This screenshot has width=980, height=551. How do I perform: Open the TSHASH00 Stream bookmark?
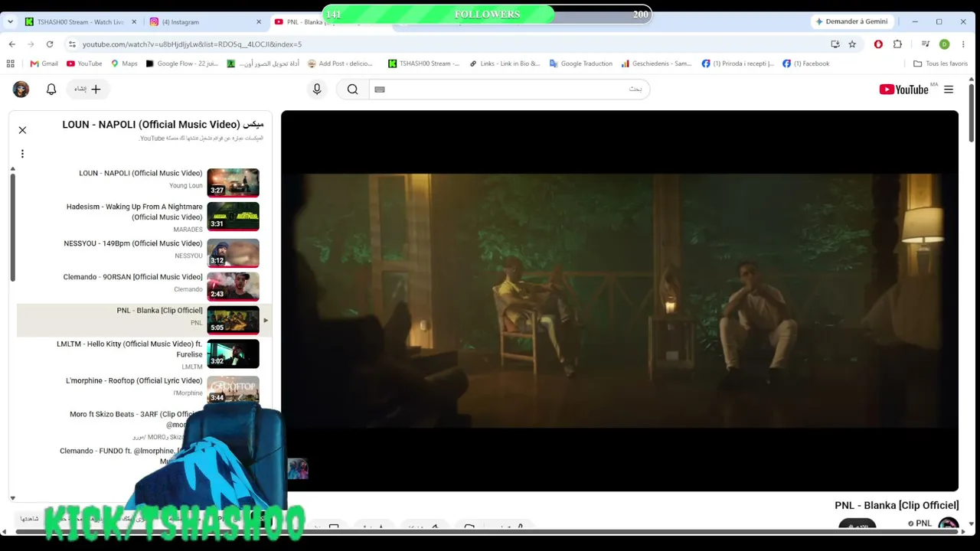click(x=423, y=64)
